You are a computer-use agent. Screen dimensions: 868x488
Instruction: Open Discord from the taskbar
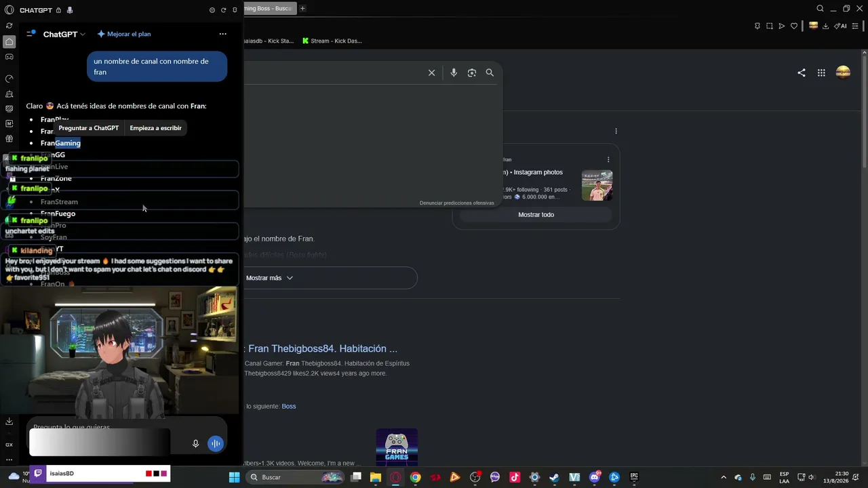coord(595,477)
